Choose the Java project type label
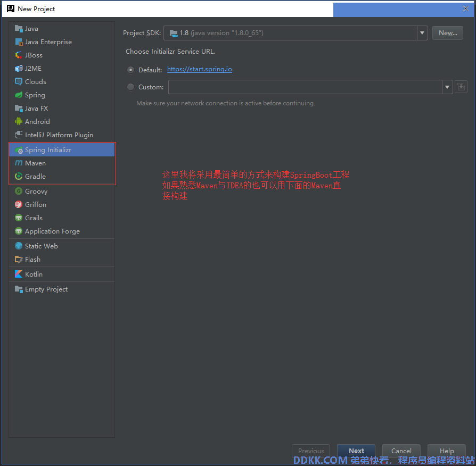476x466 pixels. pos(31,29)
